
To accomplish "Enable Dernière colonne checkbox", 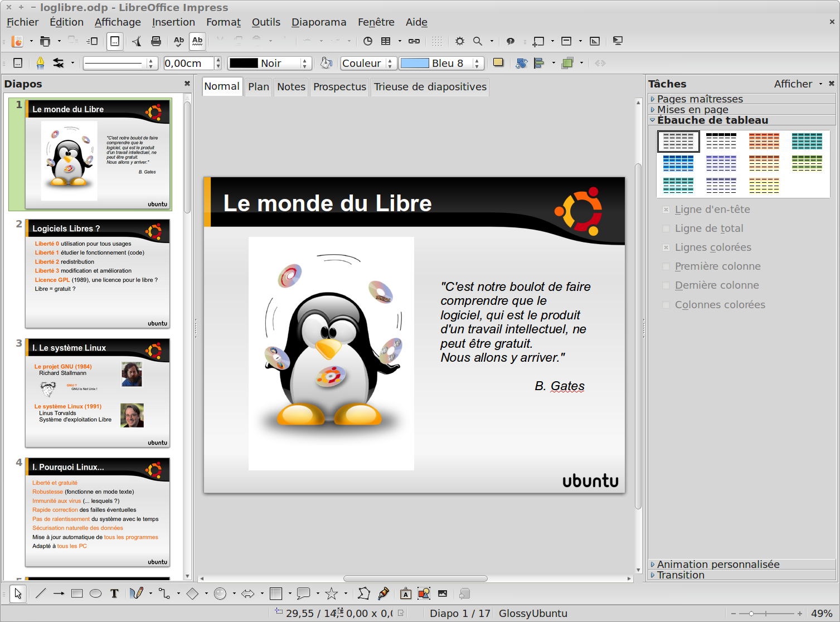I will click(x=666, y=285).
